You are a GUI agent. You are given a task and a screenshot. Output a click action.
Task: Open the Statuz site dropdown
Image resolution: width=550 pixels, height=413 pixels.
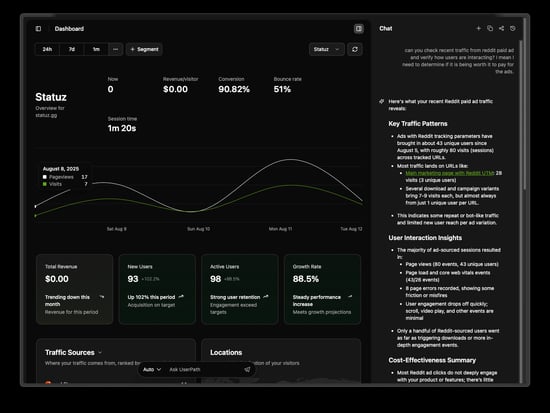coord(326,49)
